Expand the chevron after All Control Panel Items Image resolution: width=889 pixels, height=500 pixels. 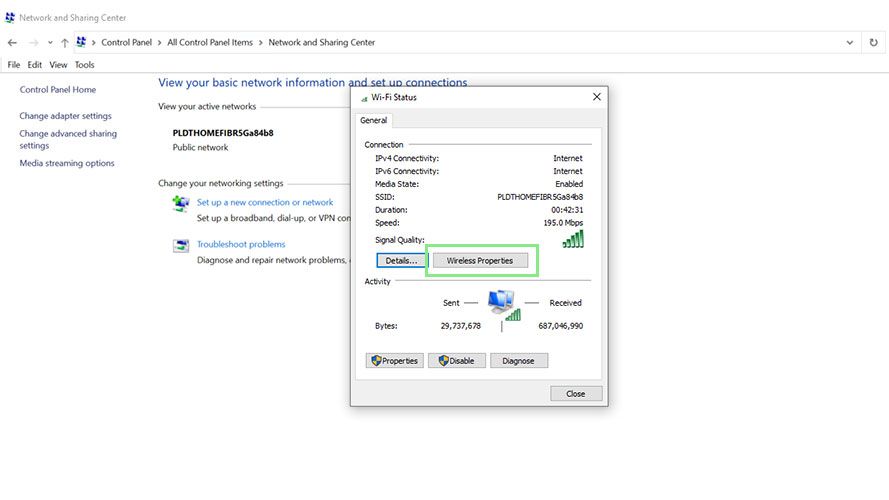tap(261, 43)
